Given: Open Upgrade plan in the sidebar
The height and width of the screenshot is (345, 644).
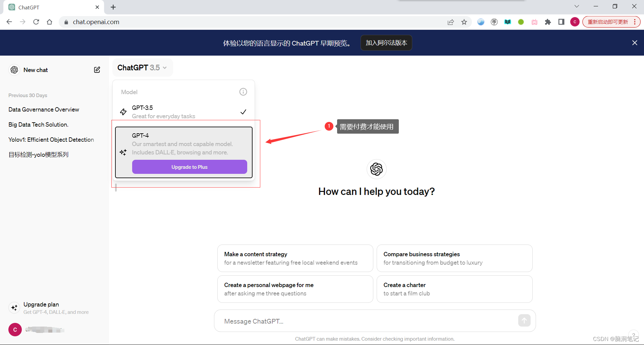Looking at the screenshot, I should point(54,308).
